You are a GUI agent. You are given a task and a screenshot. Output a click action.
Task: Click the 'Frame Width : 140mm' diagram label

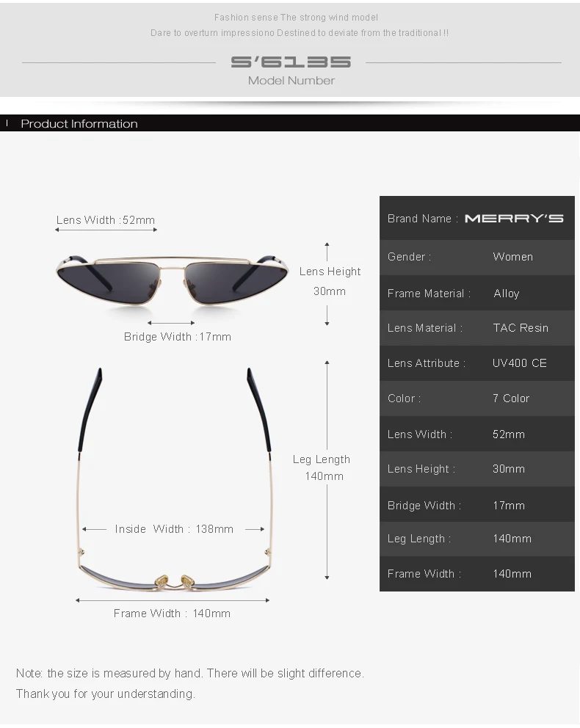tap(172, 614)
